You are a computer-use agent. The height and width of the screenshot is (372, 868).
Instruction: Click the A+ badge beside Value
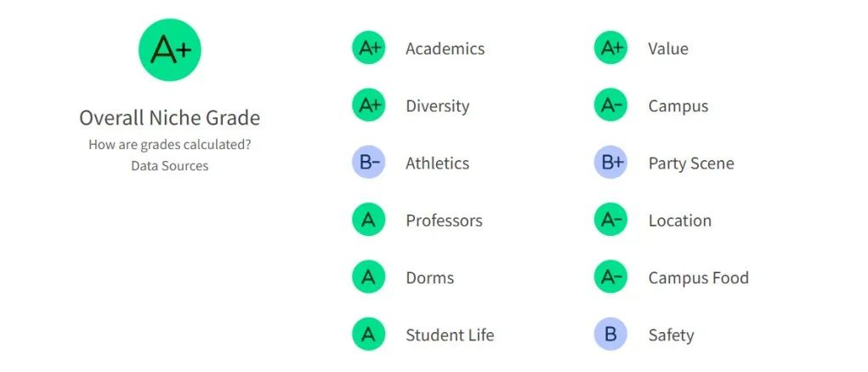(x=610, y=49)
